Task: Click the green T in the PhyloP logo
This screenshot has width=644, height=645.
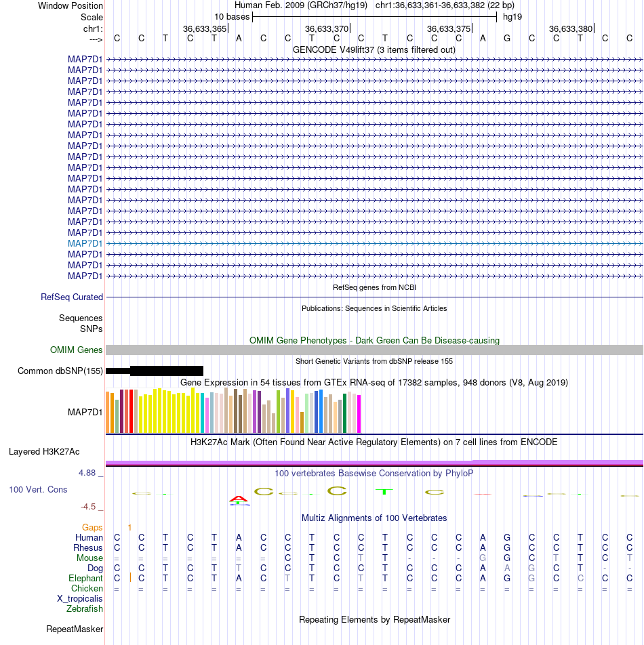Action: point(384,491)
